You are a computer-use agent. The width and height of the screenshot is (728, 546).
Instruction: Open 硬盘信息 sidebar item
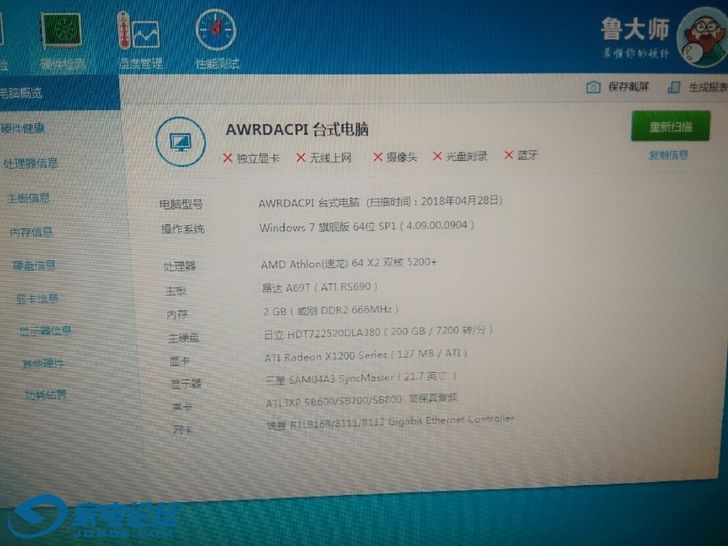34,265
